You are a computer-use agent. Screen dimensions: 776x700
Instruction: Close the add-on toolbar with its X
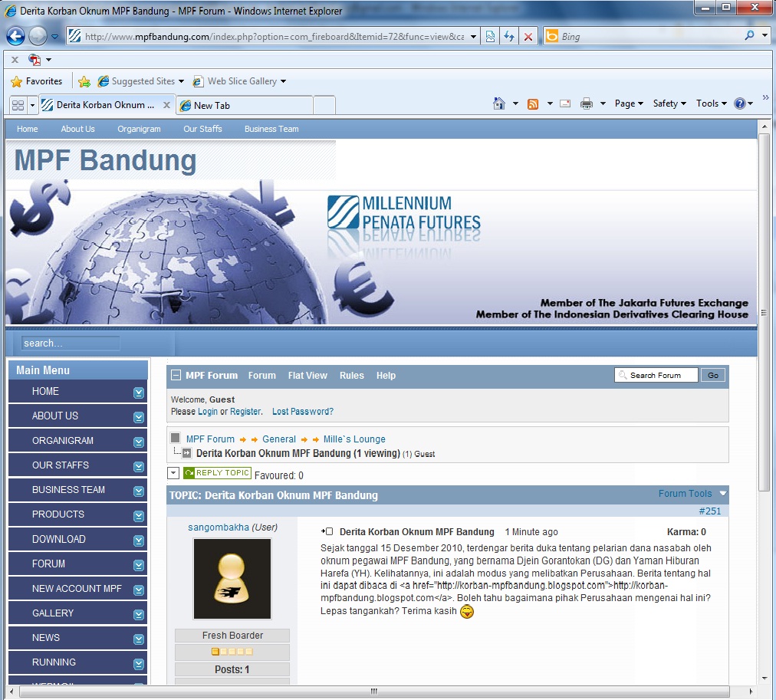point(15,60)
